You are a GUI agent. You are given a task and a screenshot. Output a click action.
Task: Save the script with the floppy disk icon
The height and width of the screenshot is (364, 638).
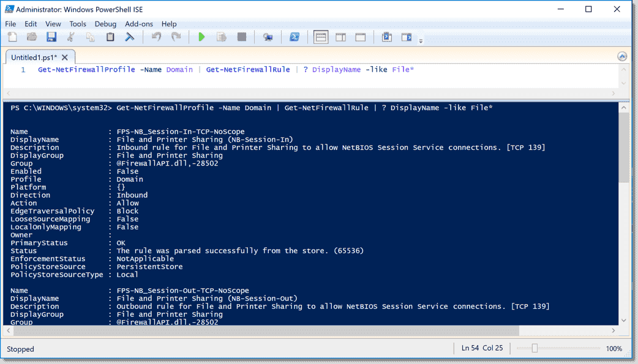click(x=51, y=37)
